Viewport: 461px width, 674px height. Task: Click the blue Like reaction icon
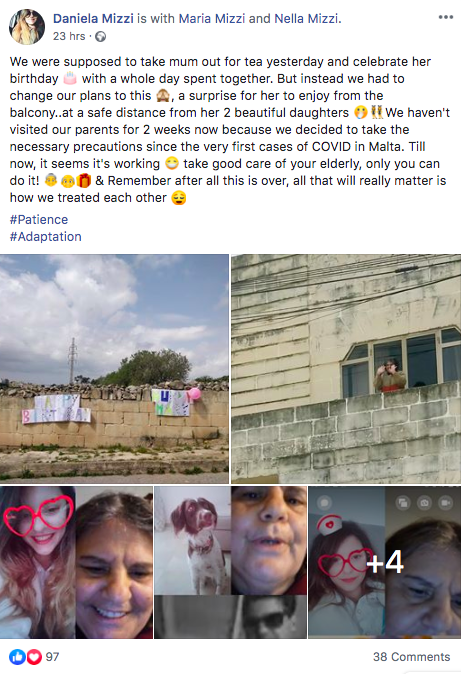17,656
